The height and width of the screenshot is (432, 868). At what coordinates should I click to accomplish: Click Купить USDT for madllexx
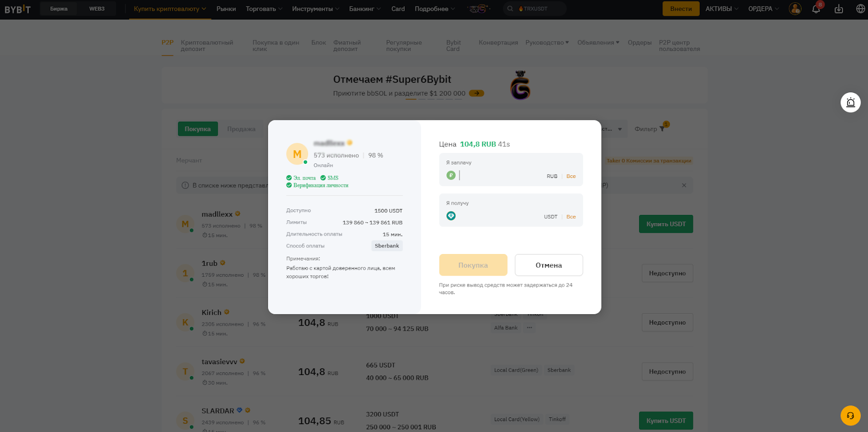pos(666,224)
